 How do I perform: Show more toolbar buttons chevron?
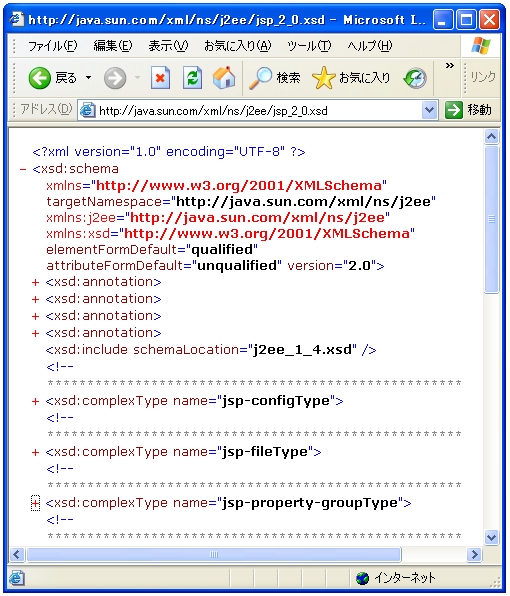450,65
